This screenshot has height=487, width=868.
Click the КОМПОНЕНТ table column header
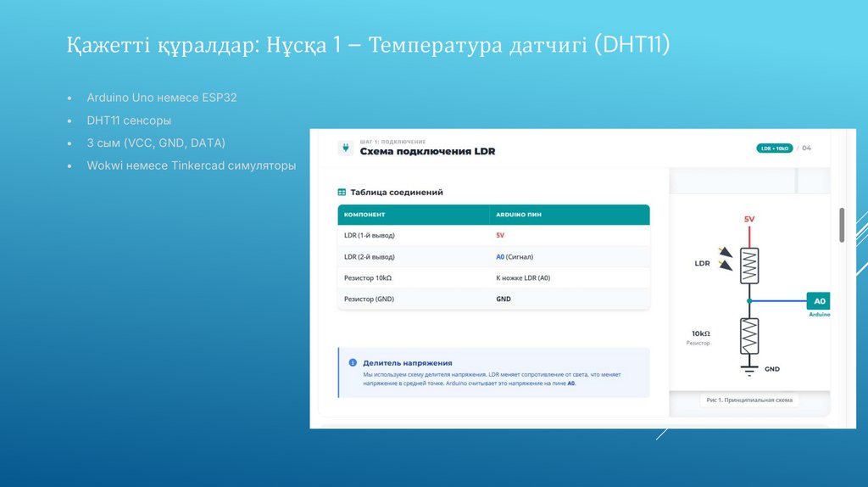[414, 215]
